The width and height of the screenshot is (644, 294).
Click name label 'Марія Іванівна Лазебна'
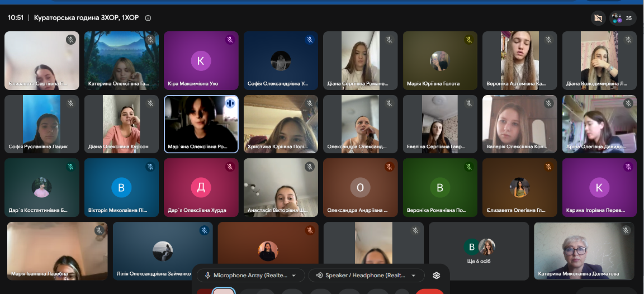point(40,273)
